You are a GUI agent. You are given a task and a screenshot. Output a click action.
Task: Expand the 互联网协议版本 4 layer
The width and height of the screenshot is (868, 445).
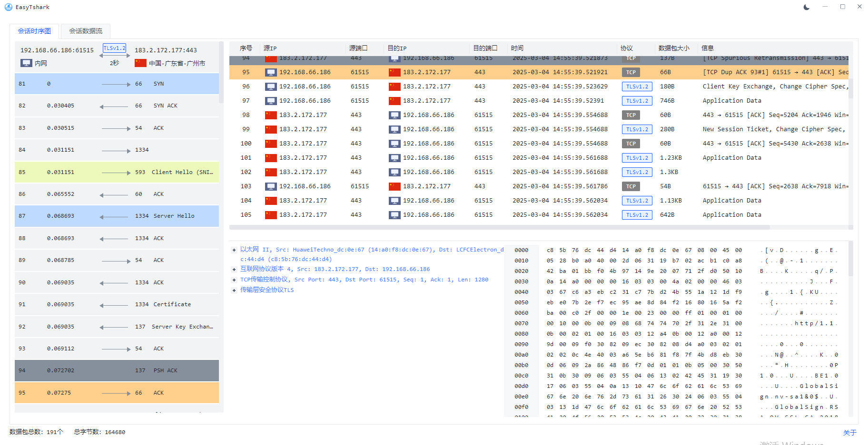pyautogui.click(x=234, y=270)
